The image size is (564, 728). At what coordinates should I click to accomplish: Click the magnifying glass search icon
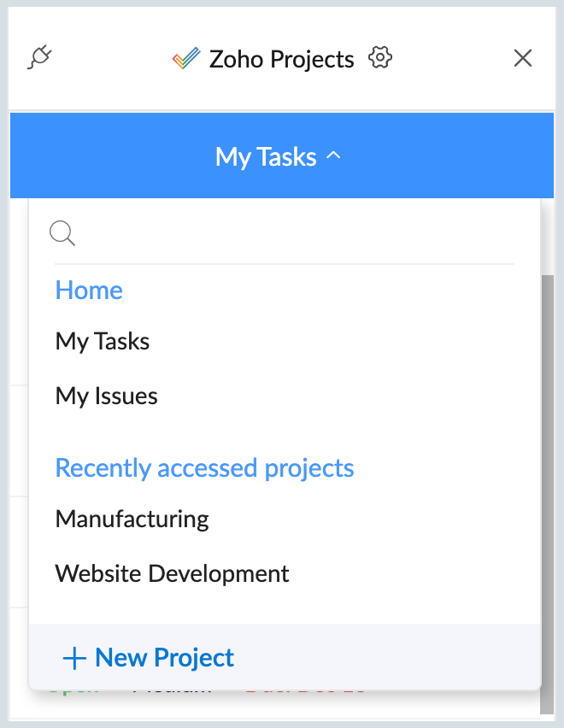coord(62,233)
